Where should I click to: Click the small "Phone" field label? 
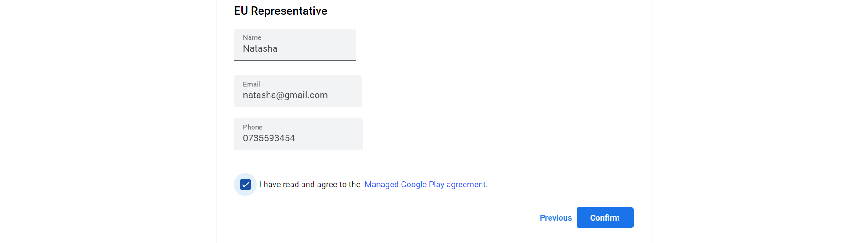pyautogui.click(x=253, y=127)
